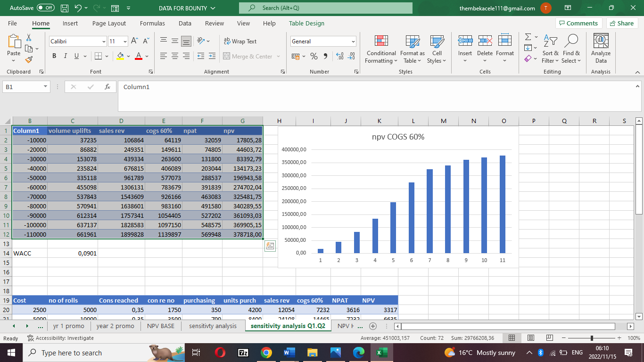Click the Insert cells icon
Image resolution: width=644 pixels, height=362 pixels.
pyautogui.click(x=465, y=41)
